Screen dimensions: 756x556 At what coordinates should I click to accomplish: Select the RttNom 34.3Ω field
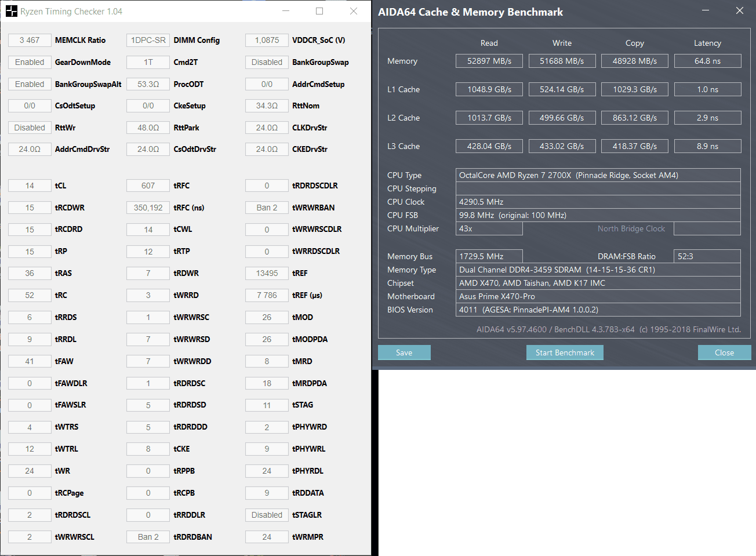[x=267, y=106]
